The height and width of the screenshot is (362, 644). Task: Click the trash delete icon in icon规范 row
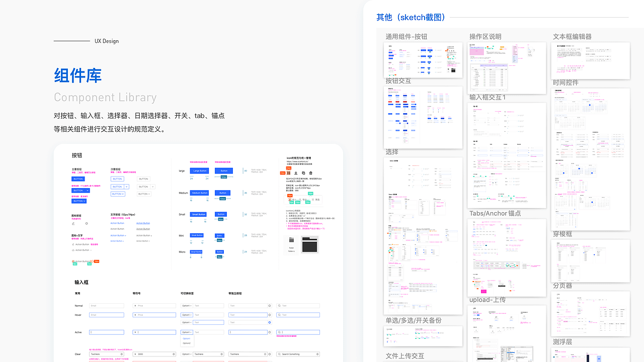(310, 173)
